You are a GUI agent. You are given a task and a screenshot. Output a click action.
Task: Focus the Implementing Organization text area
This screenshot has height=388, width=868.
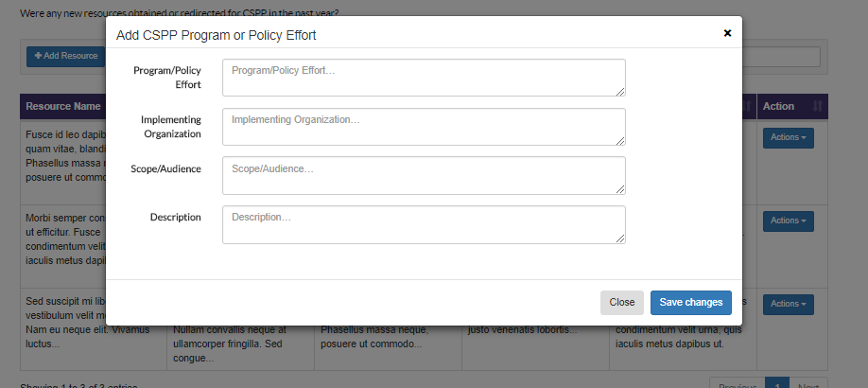(x=424, y=126)
